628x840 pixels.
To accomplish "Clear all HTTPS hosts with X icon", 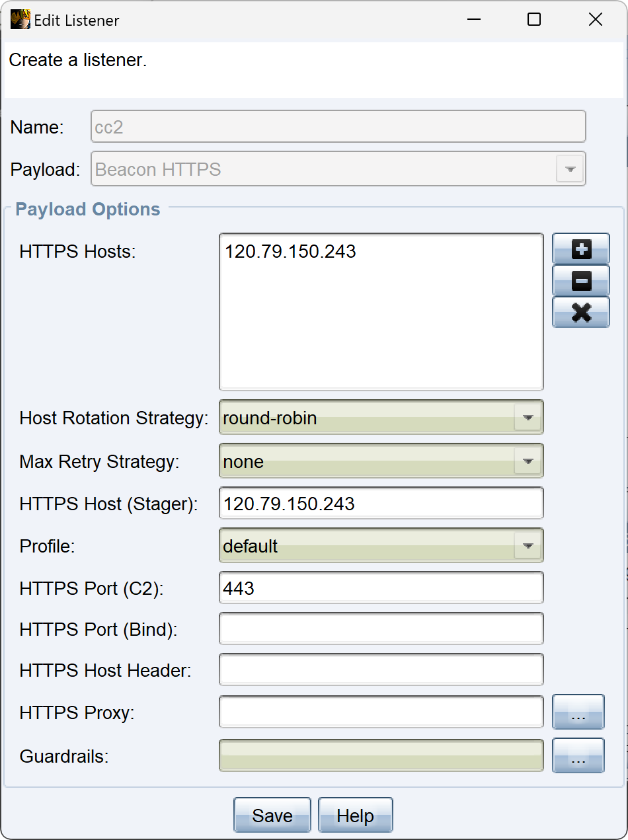I will [580, 312].
